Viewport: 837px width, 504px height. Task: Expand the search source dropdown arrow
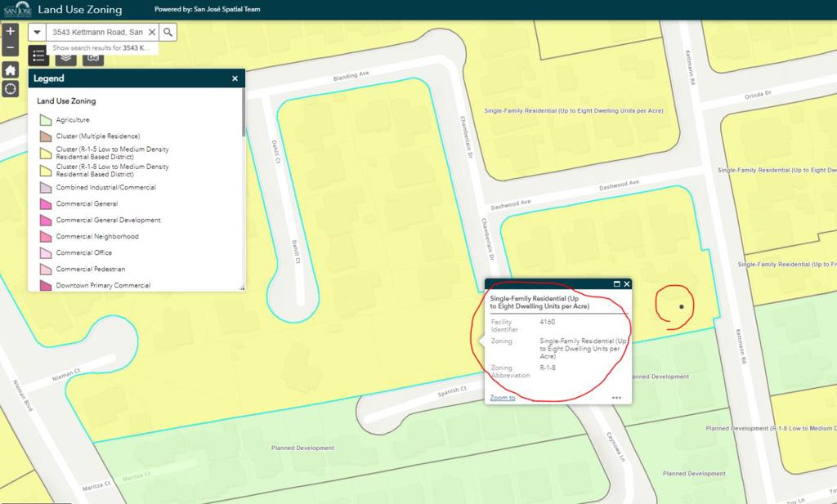coord(37,32)
